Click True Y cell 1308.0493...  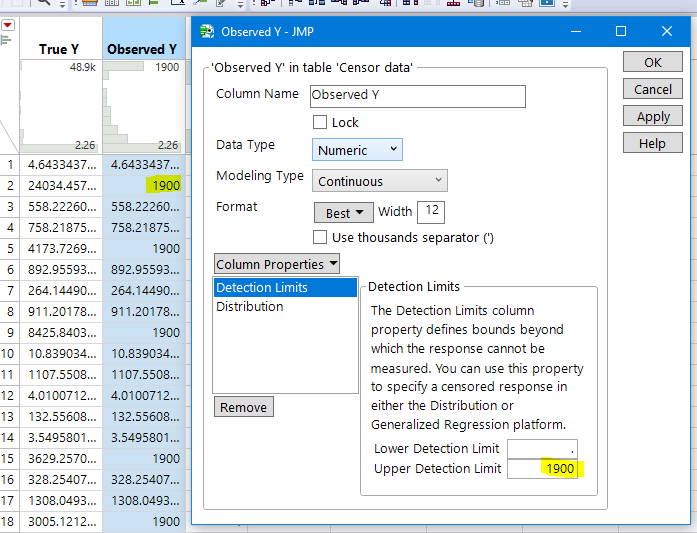tap(61, 501)
